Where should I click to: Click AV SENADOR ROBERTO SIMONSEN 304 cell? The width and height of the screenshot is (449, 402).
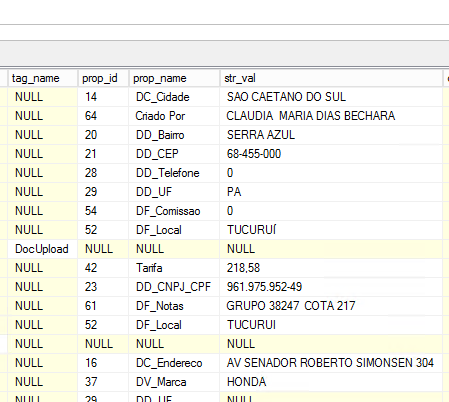[x=331, y=363]
